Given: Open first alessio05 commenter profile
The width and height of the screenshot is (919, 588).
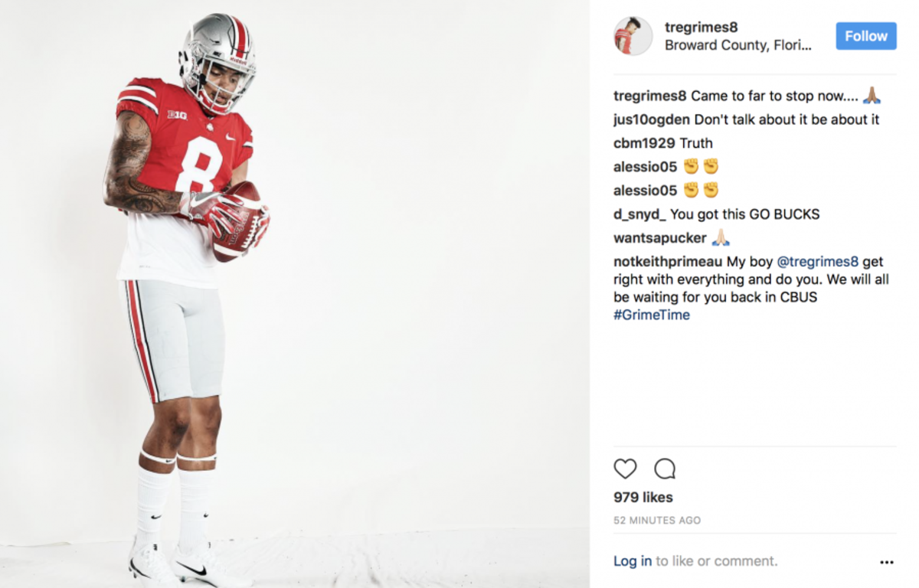Looking at the screenshot, I should [x=646, y=167].
